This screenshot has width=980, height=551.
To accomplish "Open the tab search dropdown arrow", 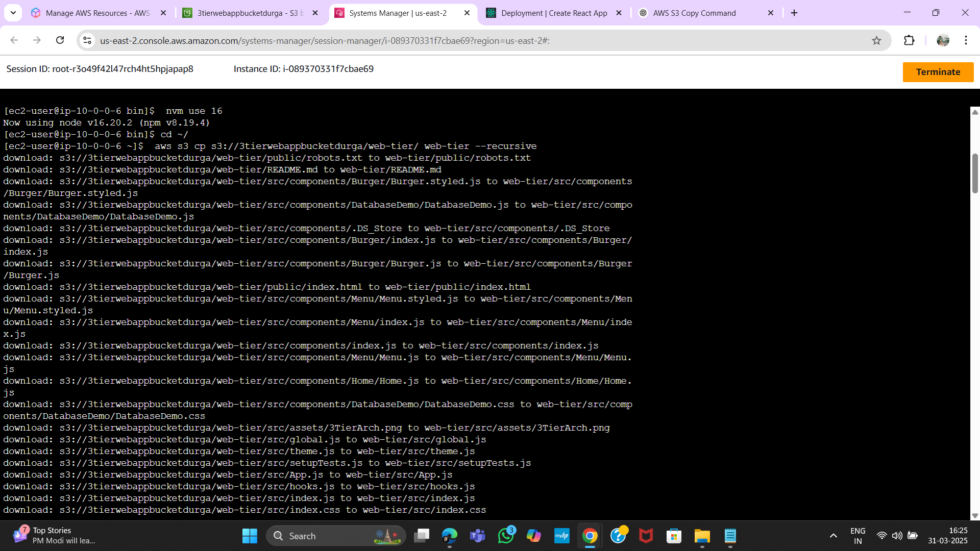I will [13, 13].
